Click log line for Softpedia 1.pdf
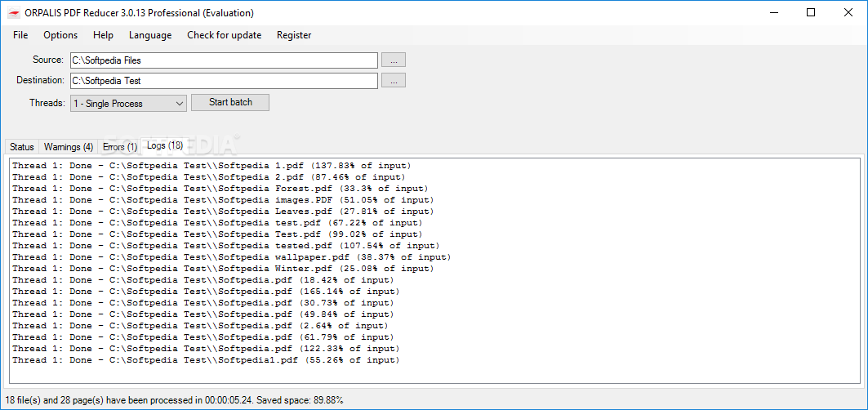The image size is (868, 410). click(x=211, y=166)
